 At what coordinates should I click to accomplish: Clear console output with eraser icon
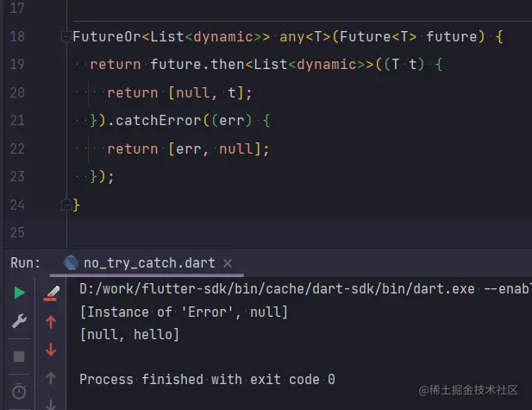click(x=52, y=293)
